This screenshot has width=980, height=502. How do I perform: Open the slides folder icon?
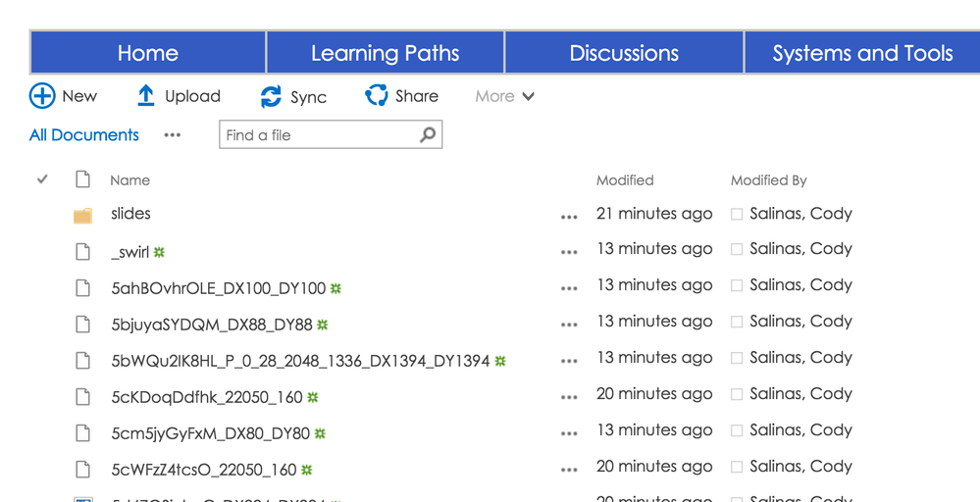pos(83,215)
